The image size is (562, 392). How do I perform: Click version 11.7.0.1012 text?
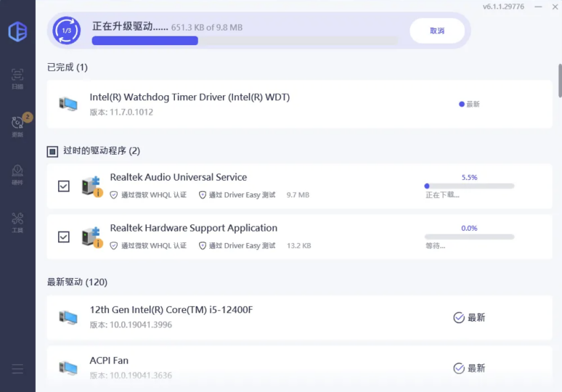pos(121,112)
